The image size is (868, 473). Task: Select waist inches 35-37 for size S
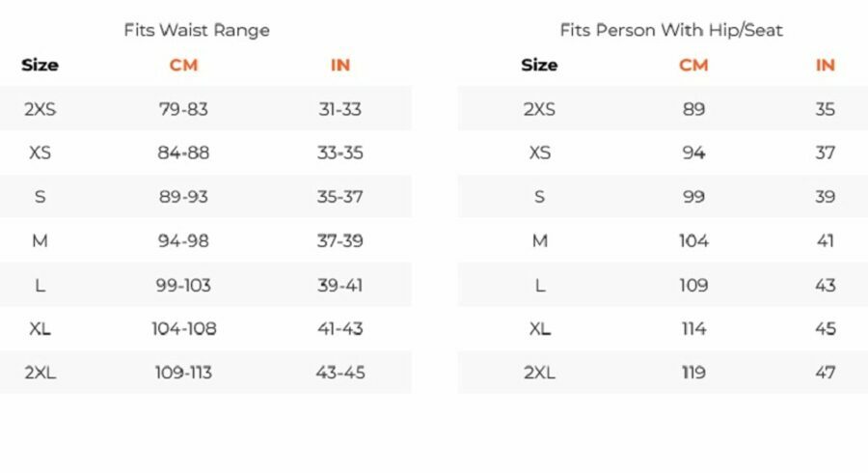[339, 197]
